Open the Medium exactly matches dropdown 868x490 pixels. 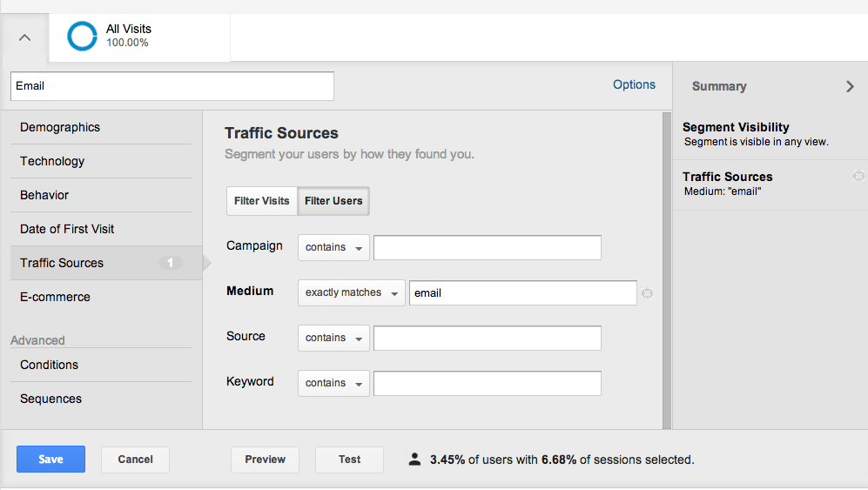[351, 292]
